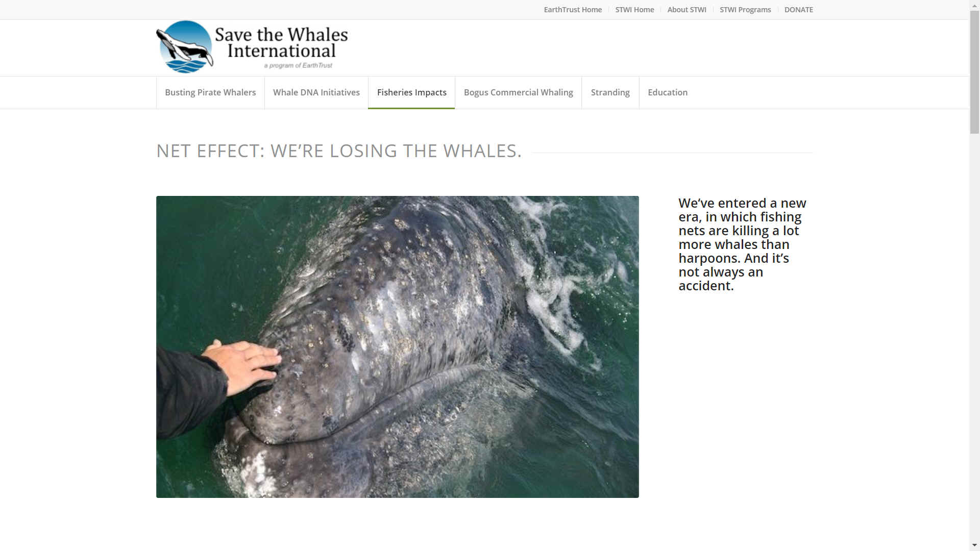Click the DONATE link

(x=799, y=10)
